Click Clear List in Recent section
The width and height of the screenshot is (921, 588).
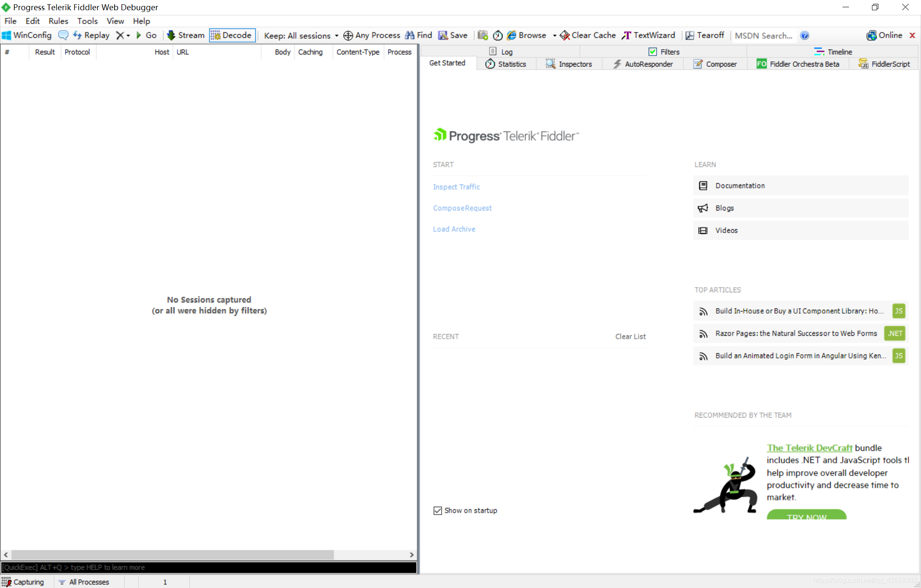click(x=630, y=337)
